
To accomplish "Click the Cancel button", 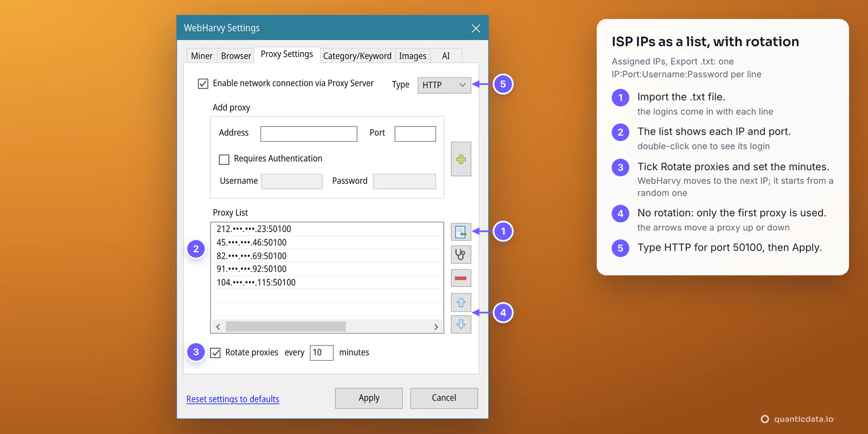I will point(444,398).
